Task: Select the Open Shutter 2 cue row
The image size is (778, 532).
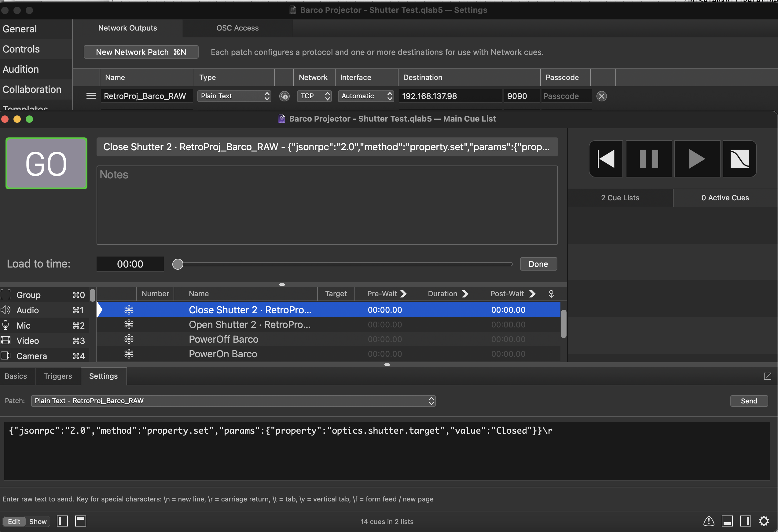Action: point(328,325)
